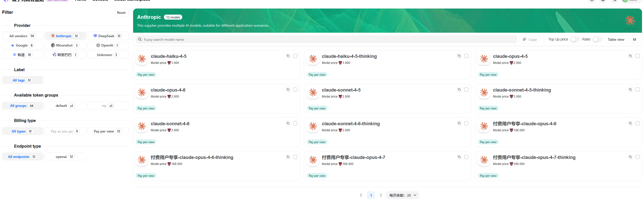This screenshot has width=644, height=214.
Task: Click the "12 models" badge in the banner
Action: [x=173, y=17]
